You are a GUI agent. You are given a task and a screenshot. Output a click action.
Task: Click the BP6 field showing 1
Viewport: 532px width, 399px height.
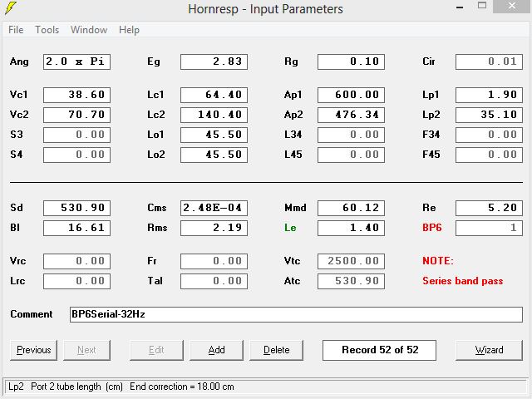tap(490, 228)
